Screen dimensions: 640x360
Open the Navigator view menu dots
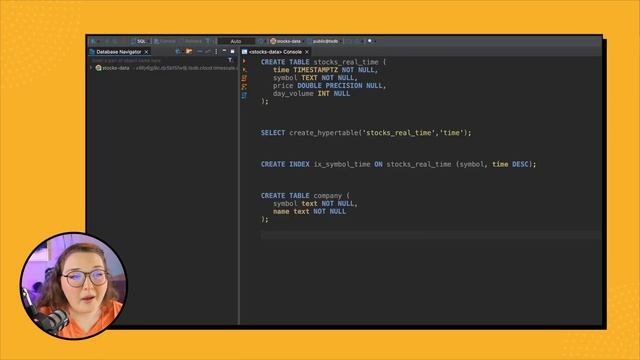[216, 51]
